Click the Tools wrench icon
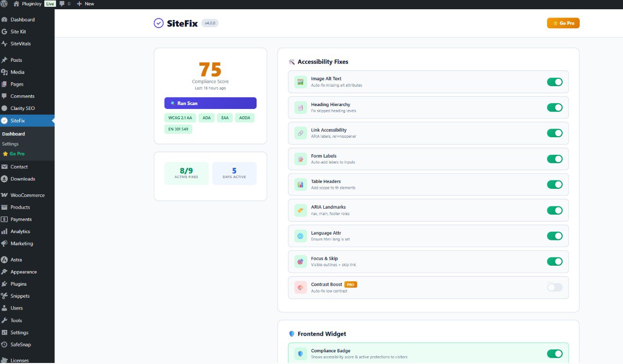Viewport: 623px width, 364px height. click(4, 320)
